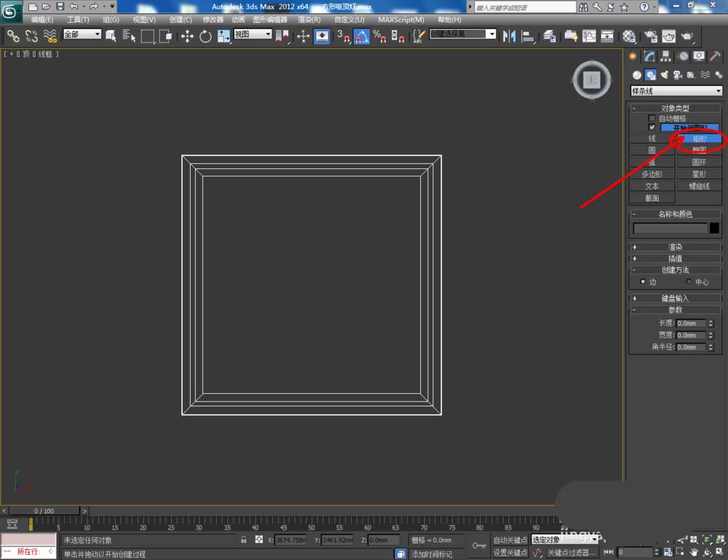Open MAXScript(M) menu

click(401, 20)
